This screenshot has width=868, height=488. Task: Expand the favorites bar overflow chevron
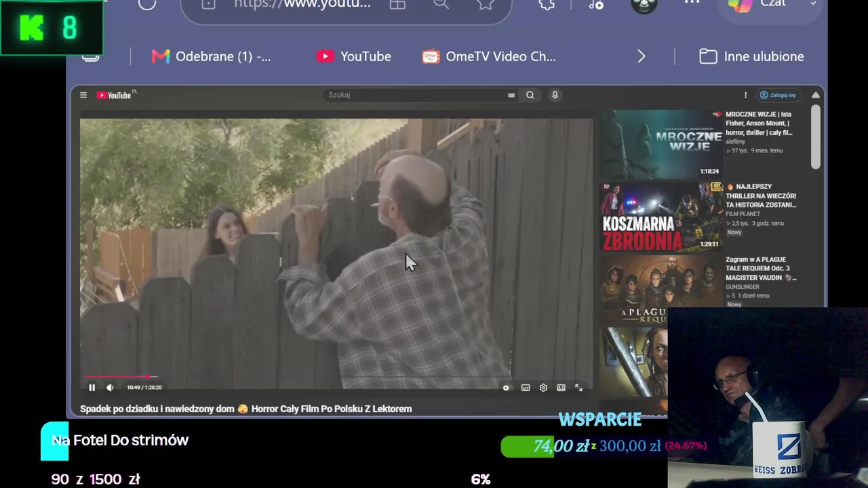[x=642, y=57]
